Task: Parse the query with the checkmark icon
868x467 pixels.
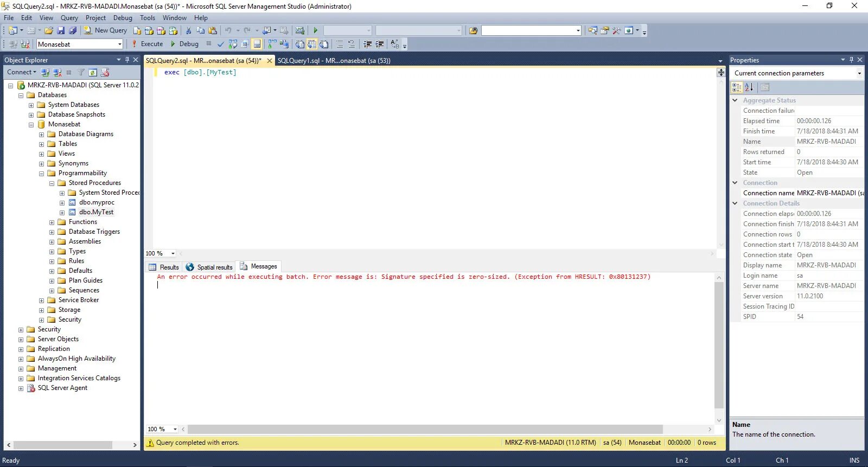Action: click(x=221, y=44)
